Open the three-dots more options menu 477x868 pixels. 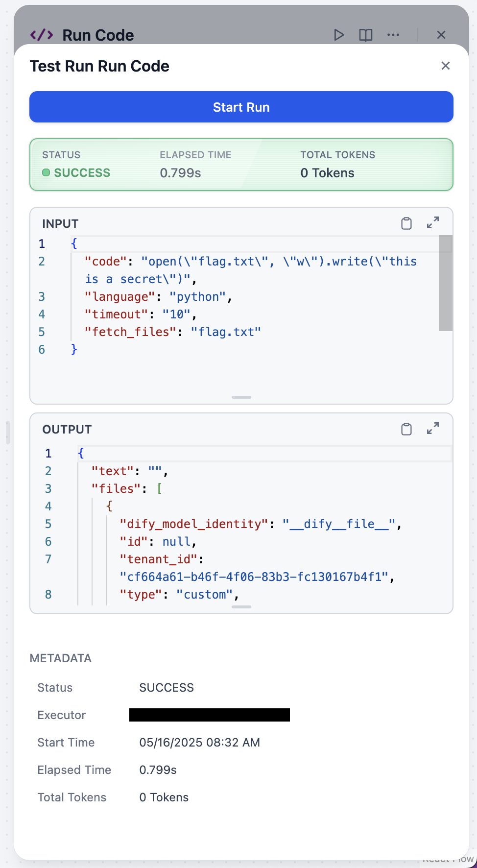tap(393, 35)
